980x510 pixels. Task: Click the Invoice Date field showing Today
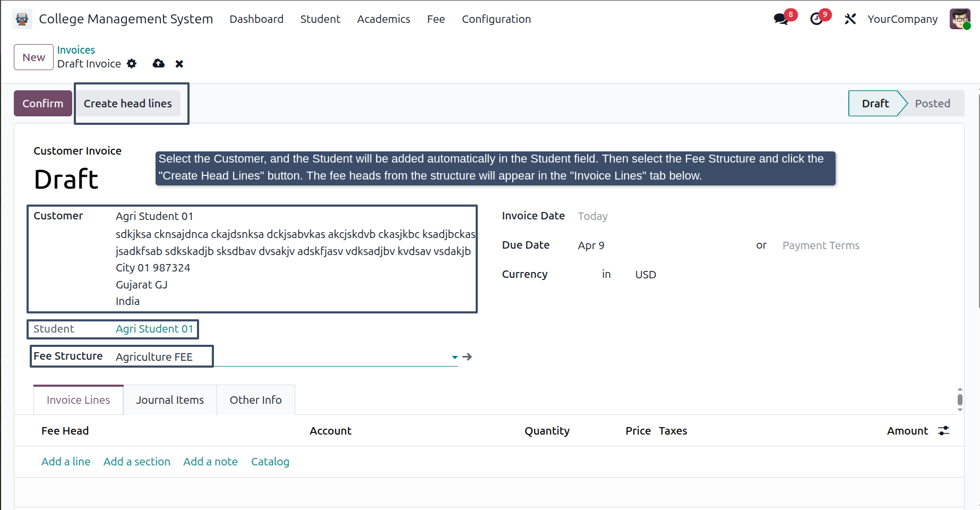point(593,216)
